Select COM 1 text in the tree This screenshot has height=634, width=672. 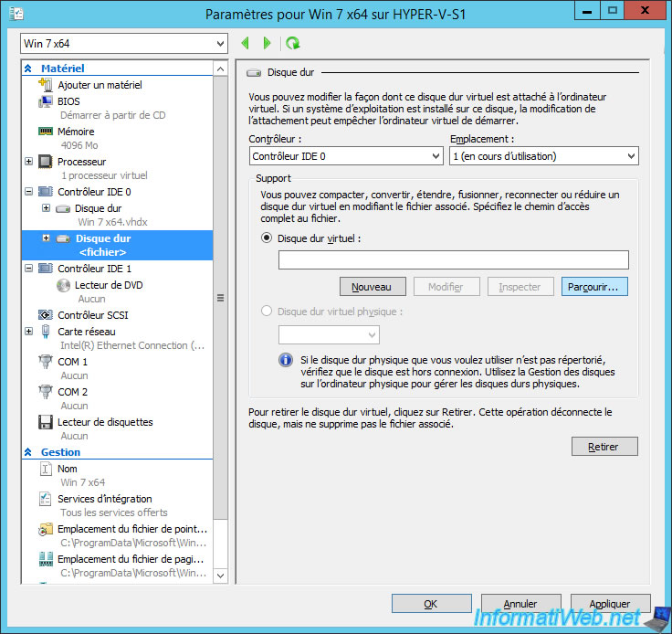72,362
